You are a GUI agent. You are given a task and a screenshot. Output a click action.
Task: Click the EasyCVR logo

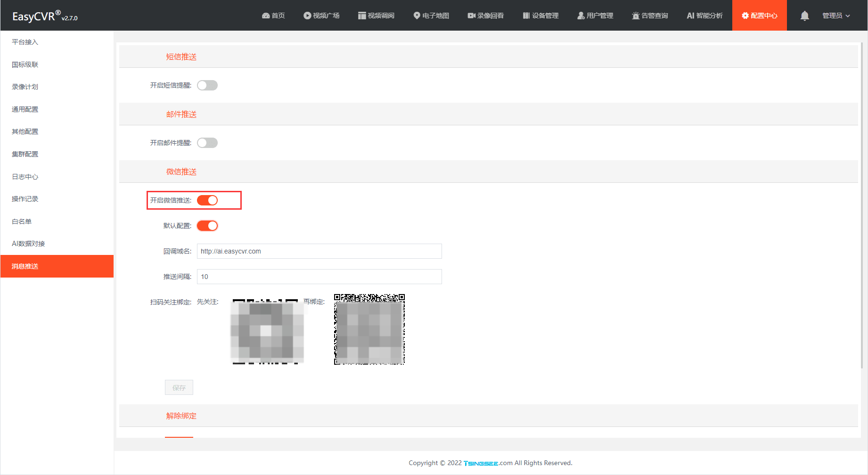click(x=45, y=16)
